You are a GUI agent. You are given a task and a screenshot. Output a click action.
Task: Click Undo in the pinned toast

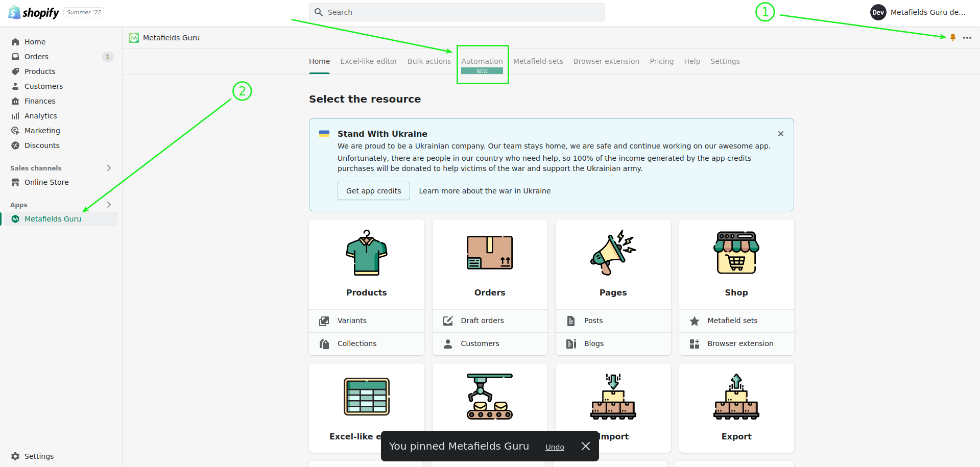tap(555, 447)
